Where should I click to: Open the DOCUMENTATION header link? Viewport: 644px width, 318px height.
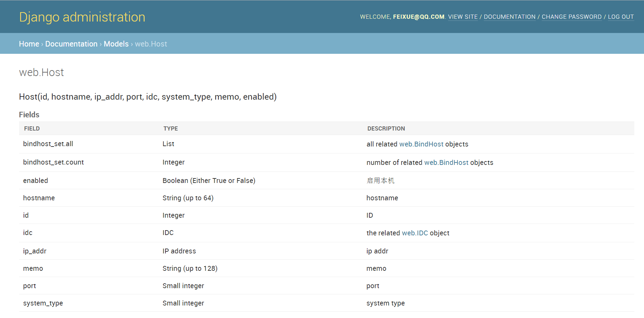point(509,17)
